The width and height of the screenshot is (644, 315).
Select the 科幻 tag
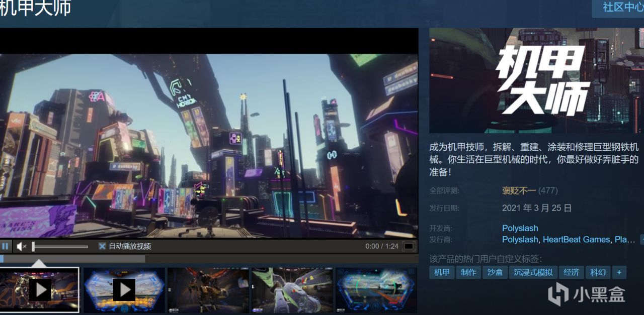click(x=598, y=272)
